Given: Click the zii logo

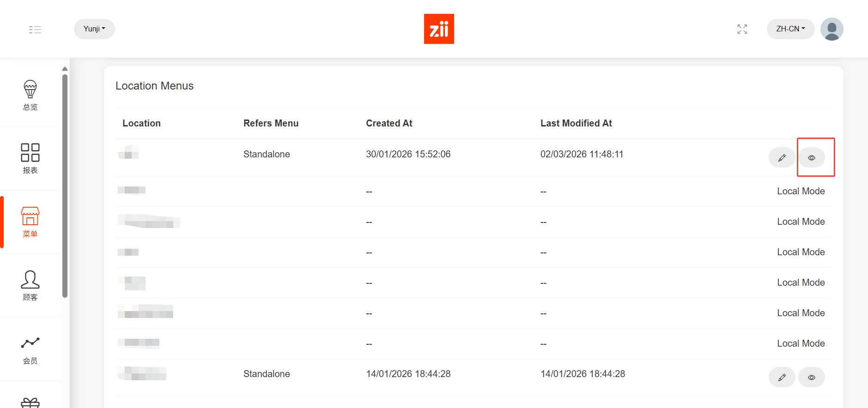Looking at the screenshot, I should [x=439, y=29].
